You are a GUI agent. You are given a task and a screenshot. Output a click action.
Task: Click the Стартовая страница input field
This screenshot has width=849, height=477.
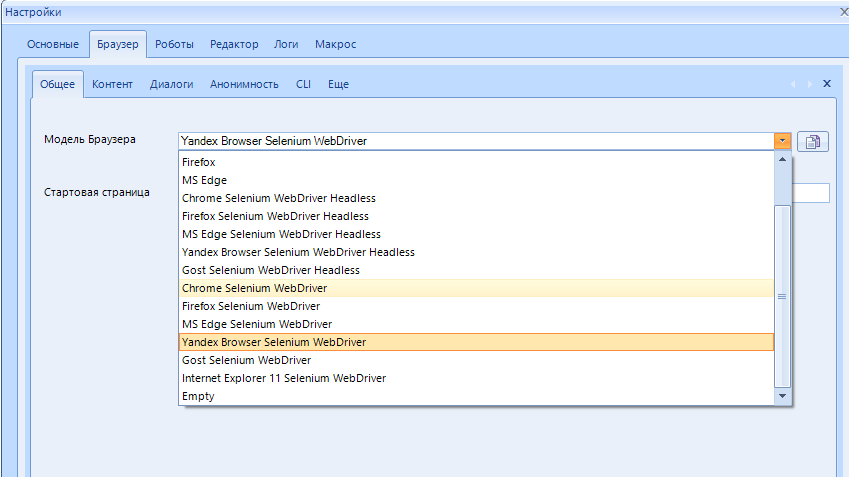pos(810,193)
